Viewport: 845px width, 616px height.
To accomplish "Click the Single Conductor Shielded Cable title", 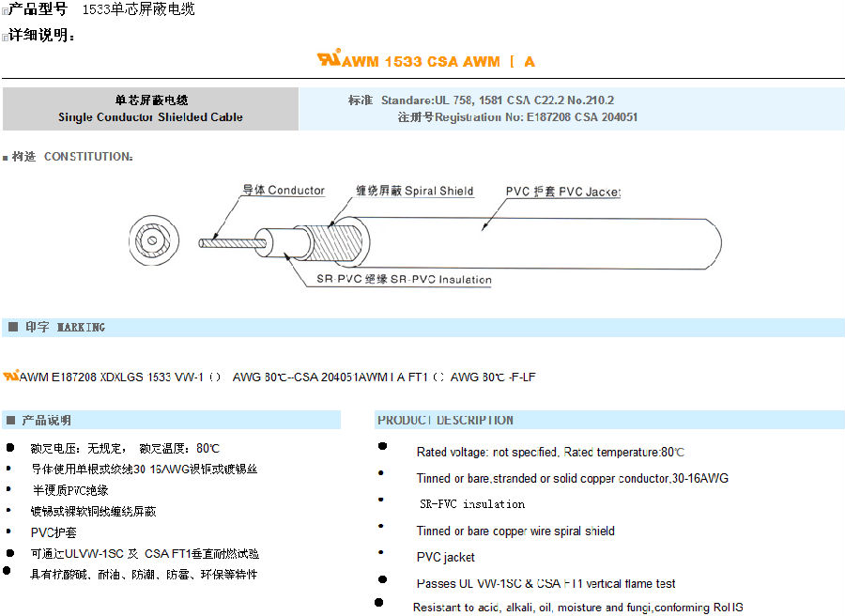I will click(x=150, y=117).
